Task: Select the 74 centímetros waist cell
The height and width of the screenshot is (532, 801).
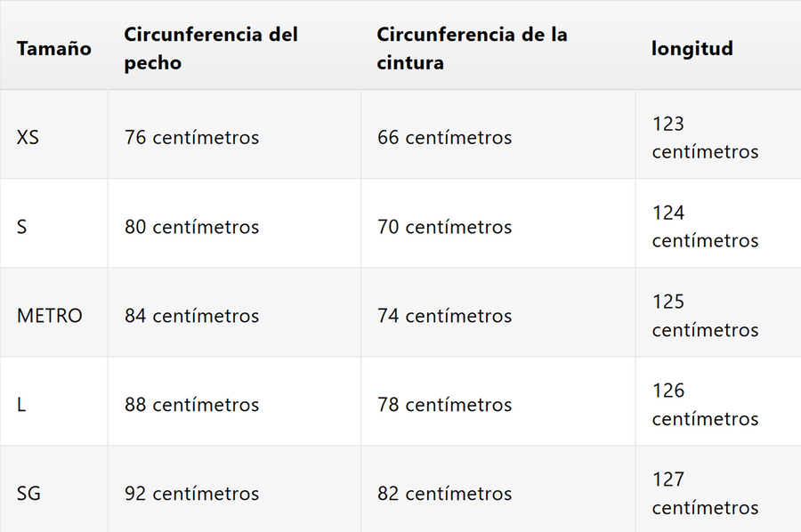Action: (444, 316)
